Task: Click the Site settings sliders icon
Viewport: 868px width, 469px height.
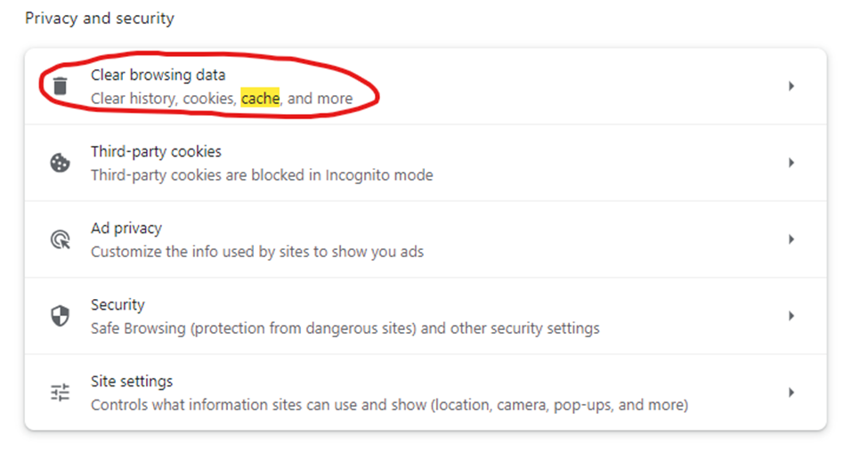Action: point(60,392)
